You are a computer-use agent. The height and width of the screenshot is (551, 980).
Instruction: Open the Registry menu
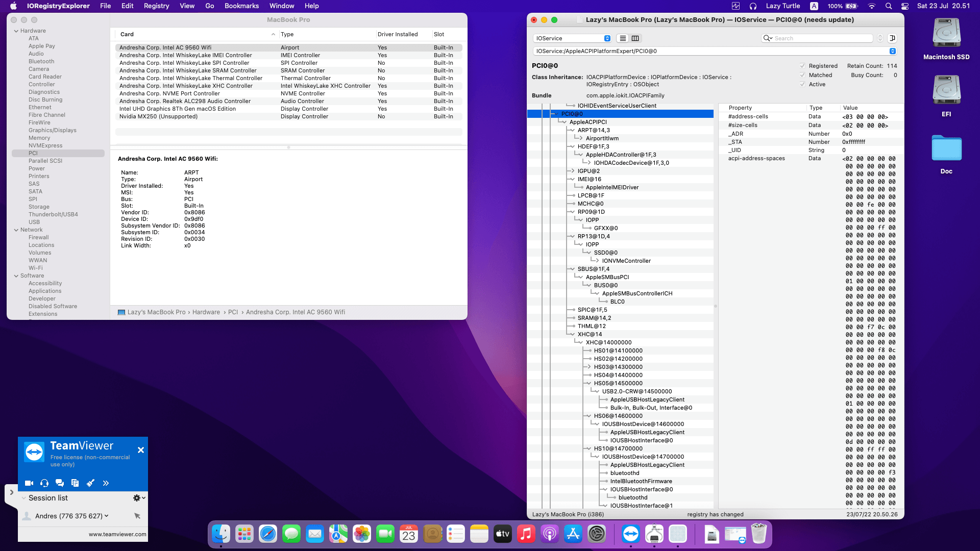[x=156, y=6]
